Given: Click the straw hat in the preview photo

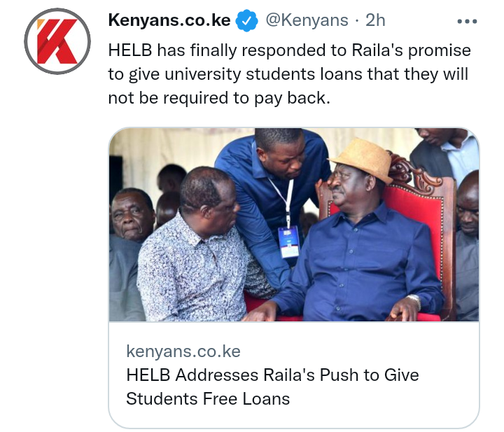Looking at the screenshot, I should click(x=363, y=159).
